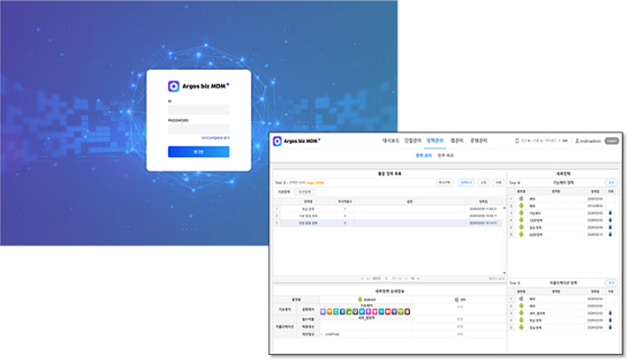The image size is (629, 364).
Task: Click the Android icon in 어플리케이션 정책 row 5
Action: pyautogui.click(x=521, y=327)
